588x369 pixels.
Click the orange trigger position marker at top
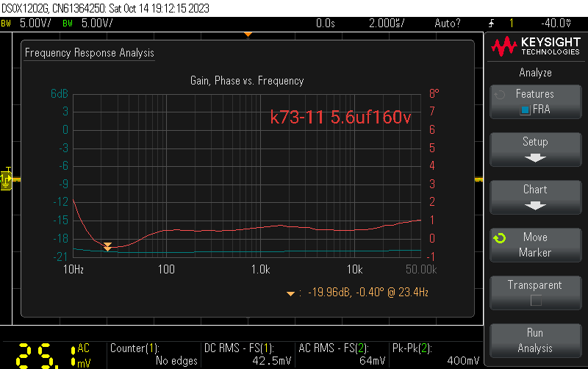[248, 35]
